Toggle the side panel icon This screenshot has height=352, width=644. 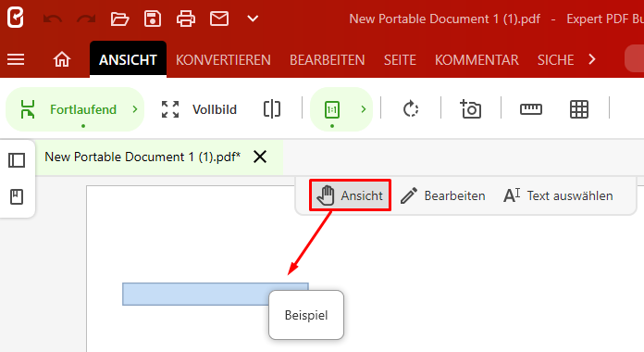point(17,160)
